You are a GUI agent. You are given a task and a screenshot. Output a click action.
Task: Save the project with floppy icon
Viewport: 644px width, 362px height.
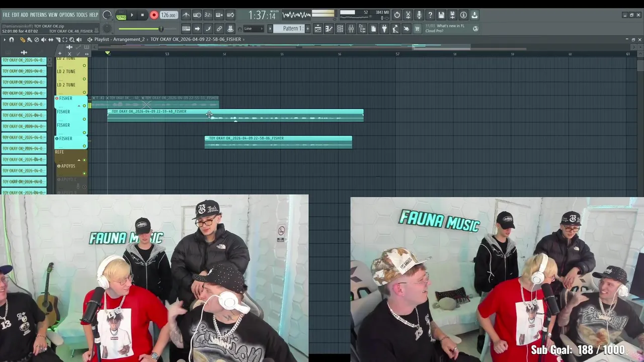441,15
